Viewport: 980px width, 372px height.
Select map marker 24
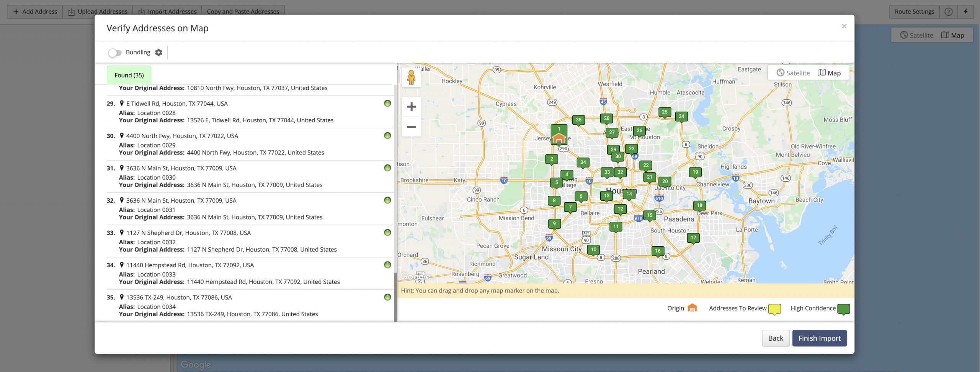click(681, 117)
